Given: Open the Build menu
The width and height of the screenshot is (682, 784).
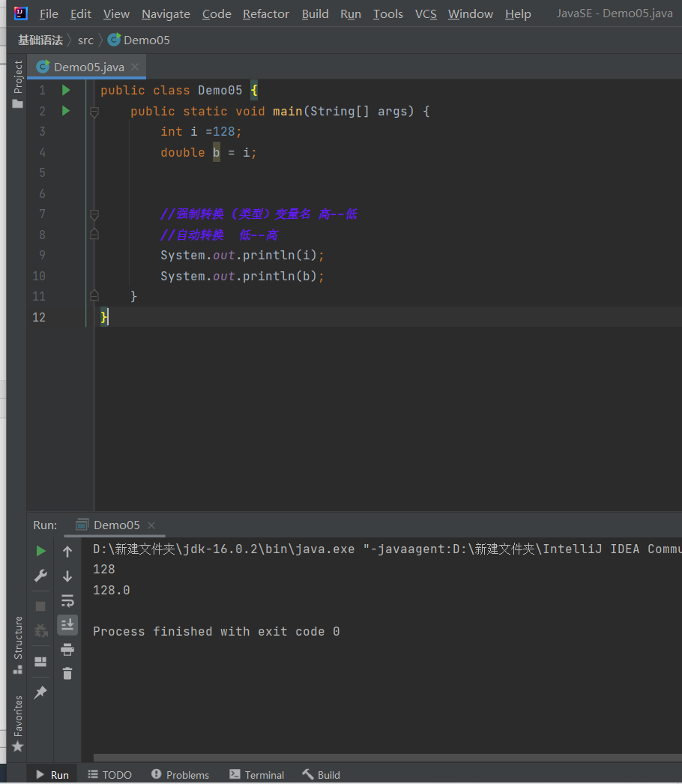Looking at the screenshot, I should tap(315, 14).
